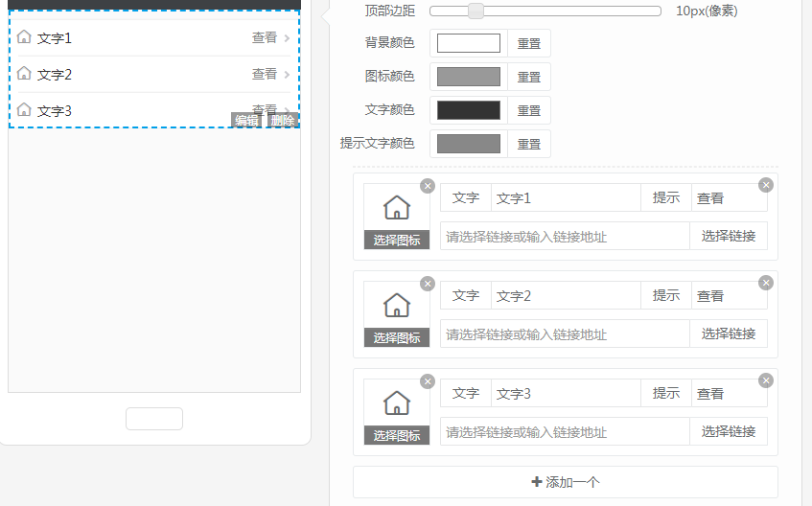The width and height of the screenshot is (812, 506).
Task: Click 添加一个 to add new item
Action: tap(566, 482)
